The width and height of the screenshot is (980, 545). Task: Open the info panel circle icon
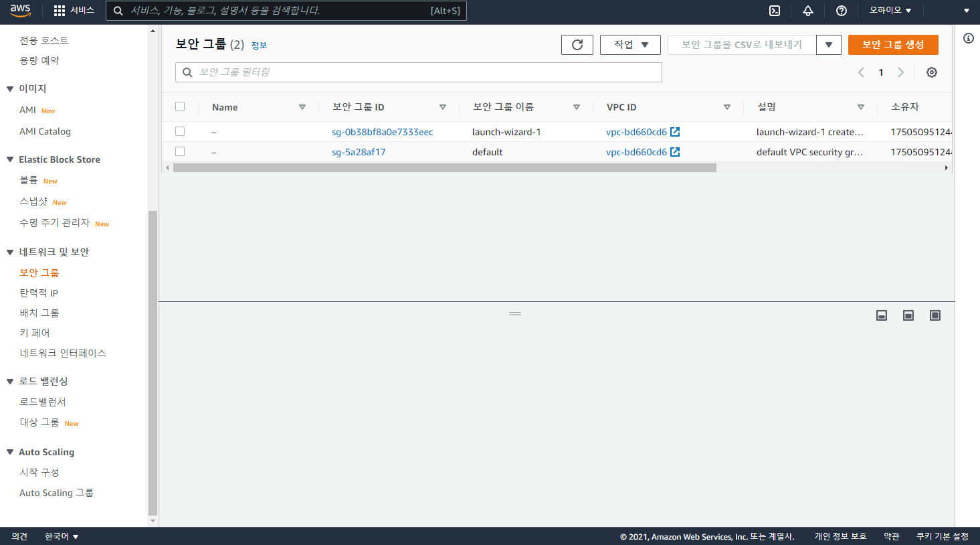coord(969,38)
